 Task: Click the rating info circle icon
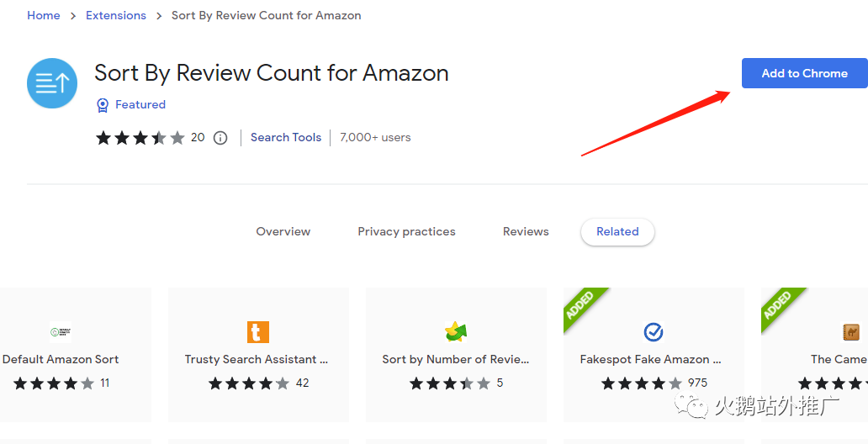(220, 138)
